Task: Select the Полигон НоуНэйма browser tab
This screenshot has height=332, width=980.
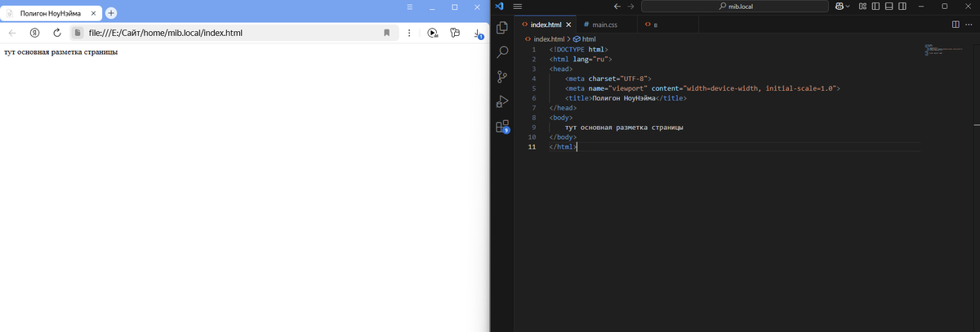Action: click(x=51, y=13)
